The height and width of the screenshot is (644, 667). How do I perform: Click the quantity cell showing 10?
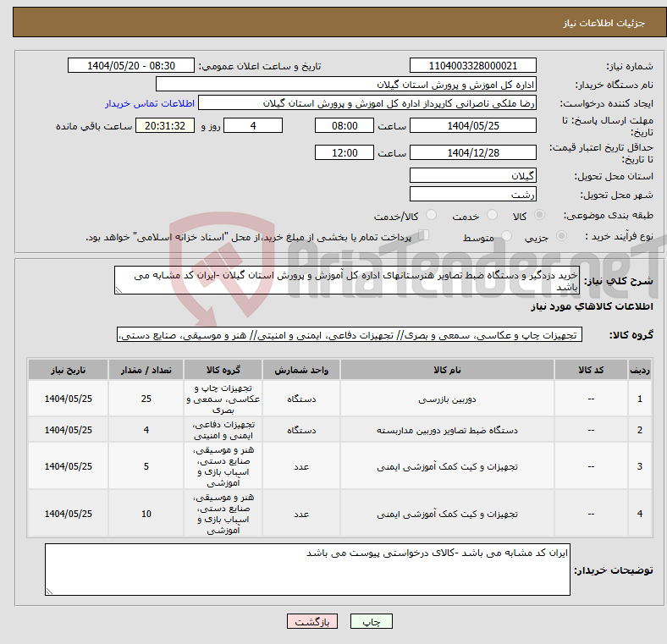point(146,514)
